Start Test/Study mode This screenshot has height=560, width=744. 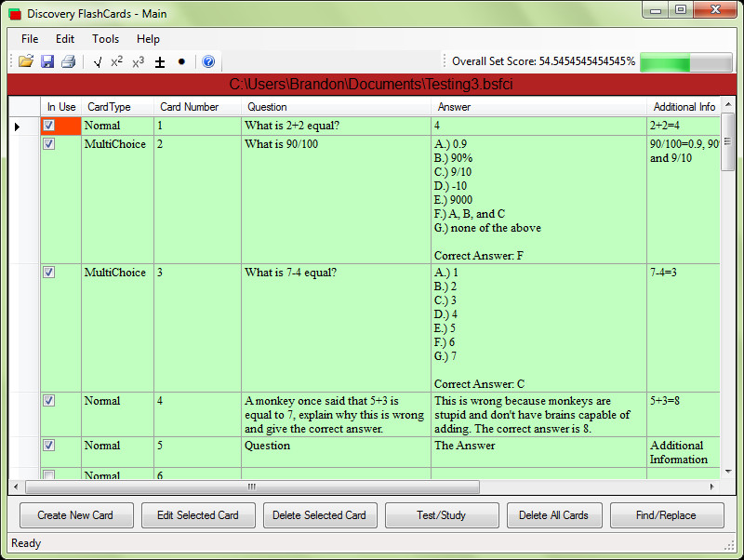pyautogui.click(x=442, y=515)
